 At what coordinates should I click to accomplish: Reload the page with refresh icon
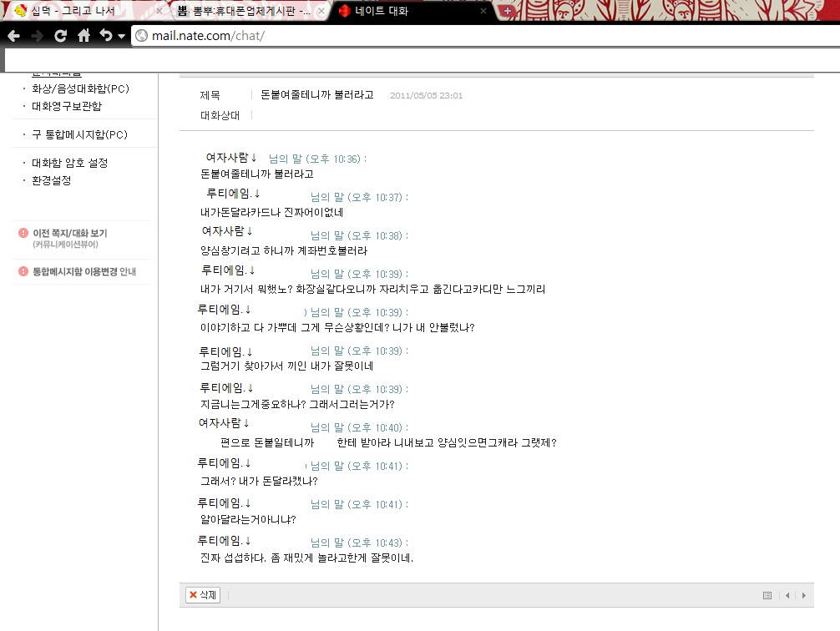[60, 36]
